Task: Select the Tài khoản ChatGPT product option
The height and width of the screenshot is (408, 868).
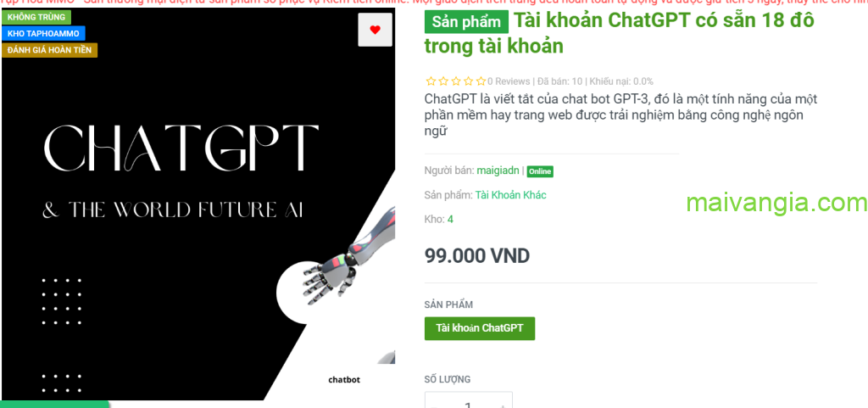Action: (x=480, y=328)
